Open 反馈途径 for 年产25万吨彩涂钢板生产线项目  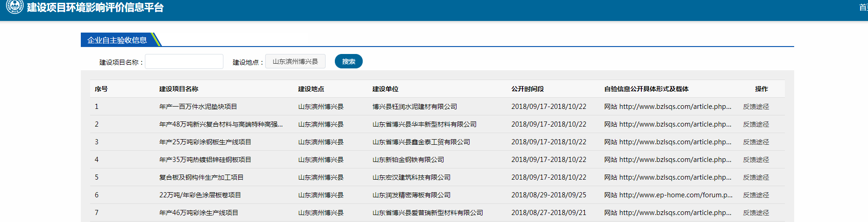click(x=756, y=142)
